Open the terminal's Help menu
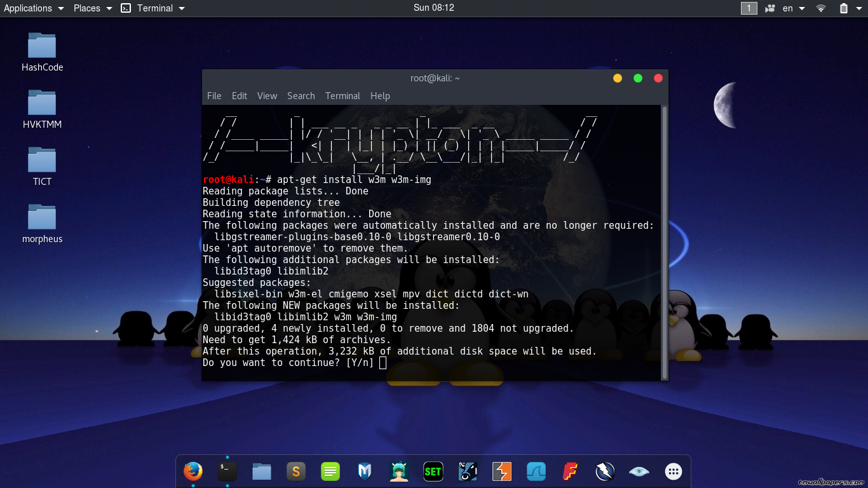Viewport: 868px width, 488px height. (x=380, y=96)
